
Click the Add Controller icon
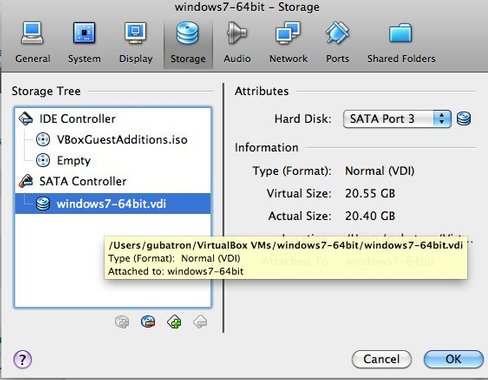(x=122, y=322)
